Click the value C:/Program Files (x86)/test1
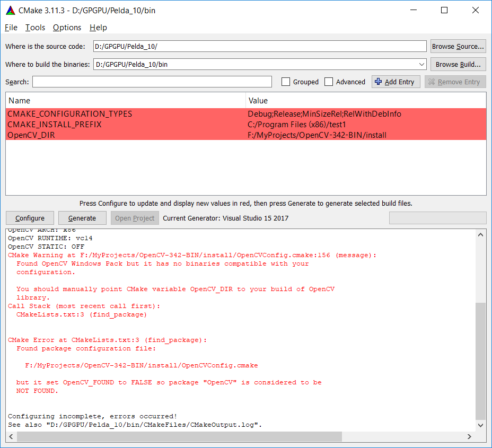 pyautogui.click(x=296, y=125)
